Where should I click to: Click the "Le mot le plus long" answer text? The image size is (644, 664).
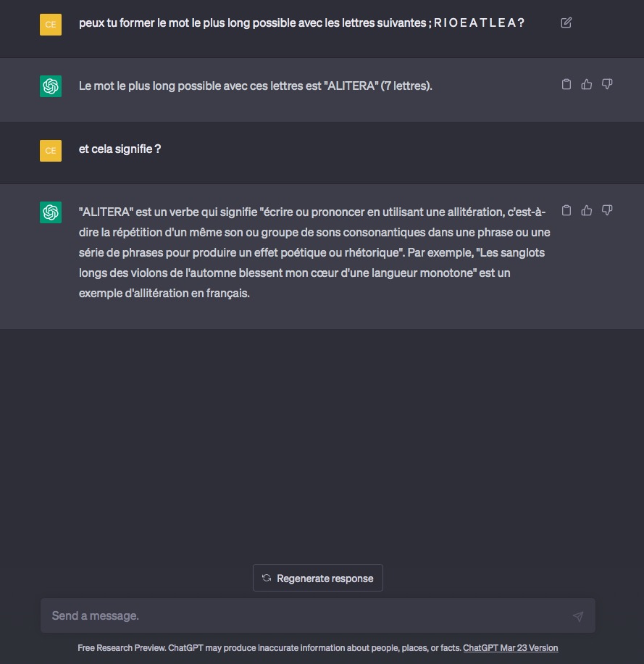click(255, 86)
